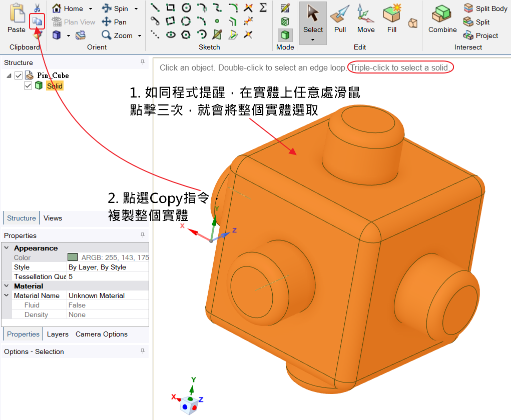Click the Project tool in Intersect
The width and height of the screenshot is (511, 420).
click(480, 35)
